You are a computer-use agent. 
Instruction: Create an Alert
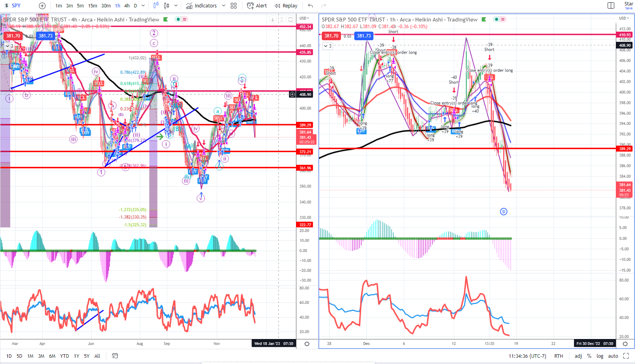click(x=257, y=5)
